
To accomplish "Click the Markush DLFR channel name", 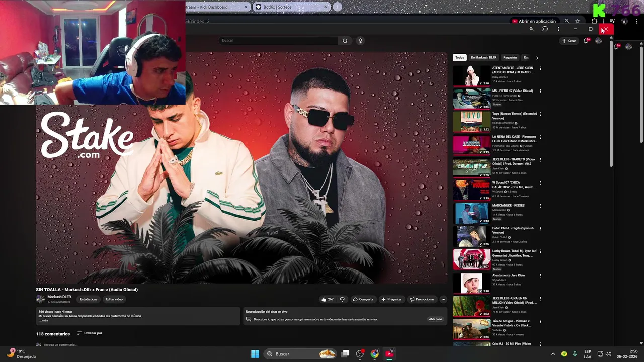I will [59, 297].
